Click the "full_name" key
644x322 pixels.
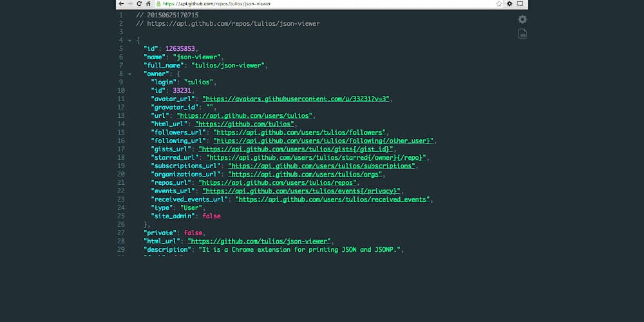[164, 65]
